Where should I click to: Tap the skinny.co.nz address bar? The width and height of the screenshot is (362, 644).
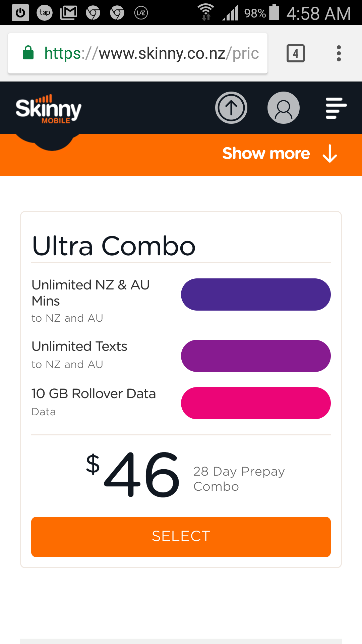pos(151,53)
